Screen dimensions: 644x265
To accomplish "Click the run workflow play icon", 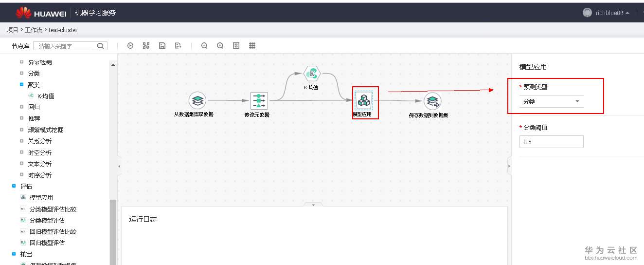I will coord(130,46).
